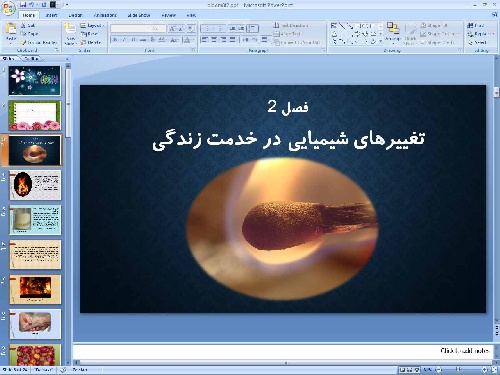Open the Office Button menu

pos(9,8)
